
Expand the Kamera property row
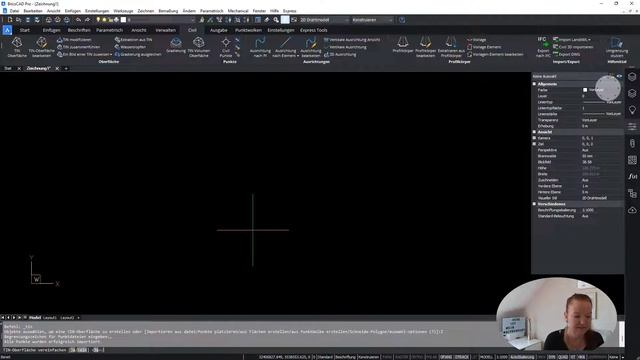[x=534, y=138]
